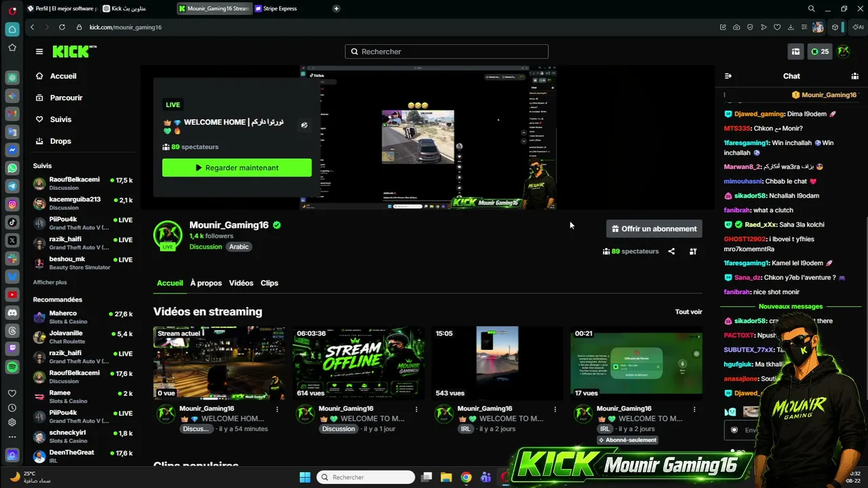
Task: Open options menu for the 17 vues video
Action: coord(694,409)
